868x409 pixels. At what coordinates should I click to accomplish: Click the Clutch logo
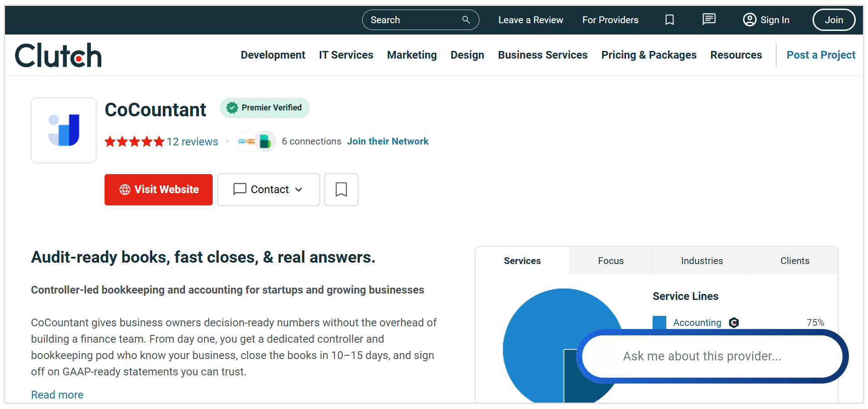(x=58, y=55)
